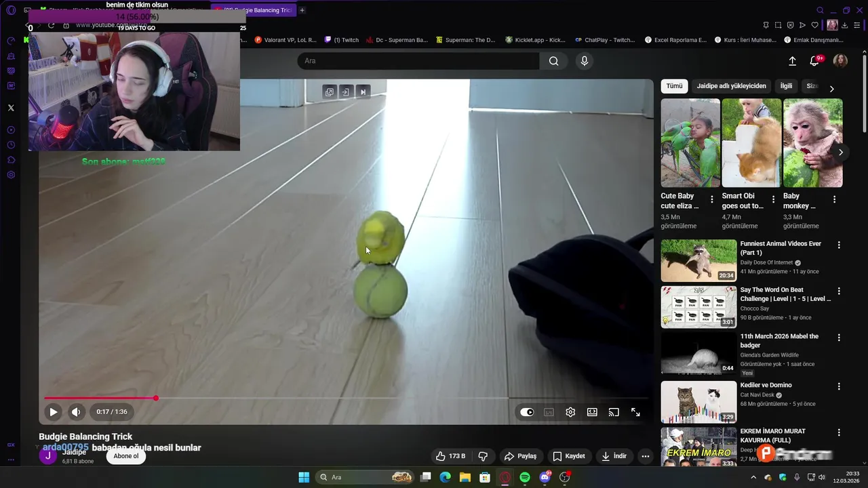Switch to Budgie Balancing Trick browser tab
Screen dimensions: 868x488
[x=254, y=10]
